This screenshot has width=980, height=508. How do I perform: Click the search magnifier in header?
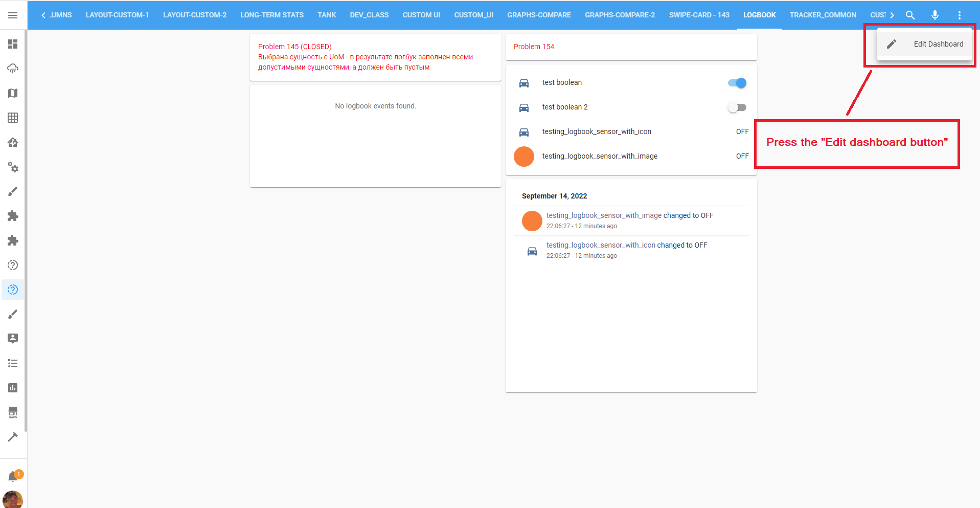[x=910, y=15]
